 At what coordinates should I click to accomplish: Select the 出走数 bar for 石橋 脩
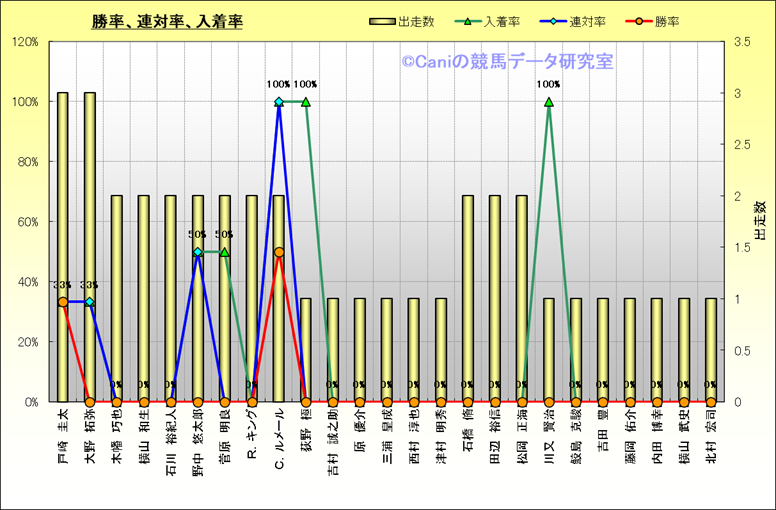tap(468, 298)
